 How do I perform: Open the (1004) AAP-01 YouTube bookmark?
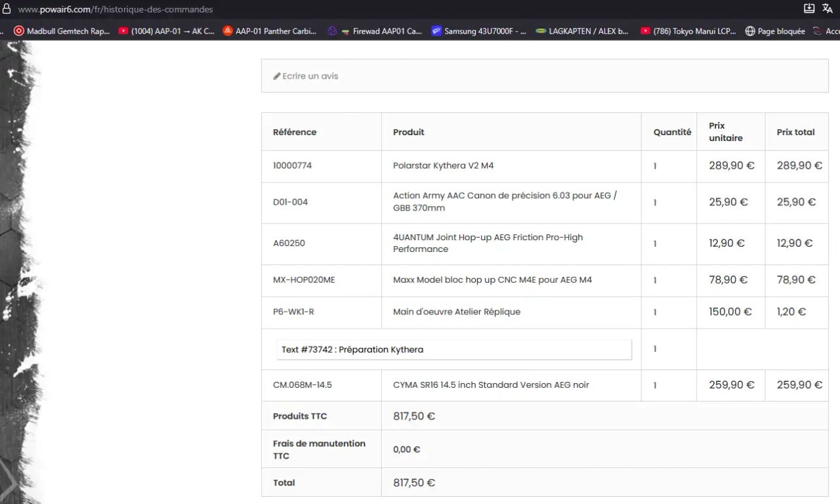(x=166, y=31)
